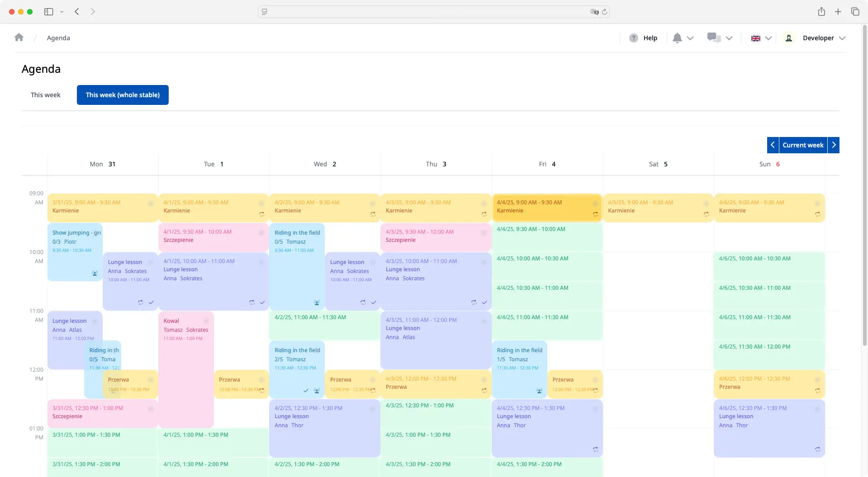This screenshot has width=868, height=477.
Task: Open the chat messages icon
Action: [713, 38]
